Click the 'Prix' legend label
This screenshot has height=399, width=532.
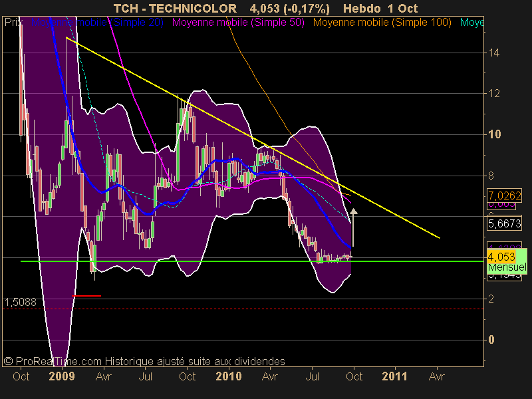click(x=13, y=23)
